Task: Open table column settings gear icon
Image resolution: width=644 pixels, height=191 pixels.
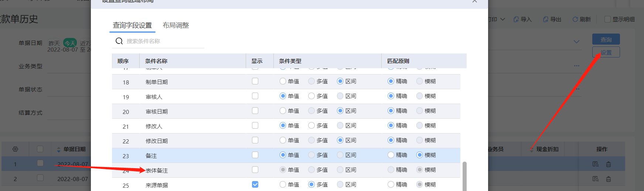Action: click(15, 149)
